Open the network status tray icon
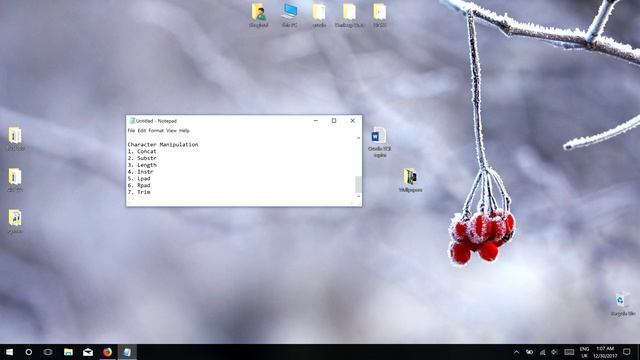Image resolution: width=640 pixels, height=360 pixels. coord(542,352)
